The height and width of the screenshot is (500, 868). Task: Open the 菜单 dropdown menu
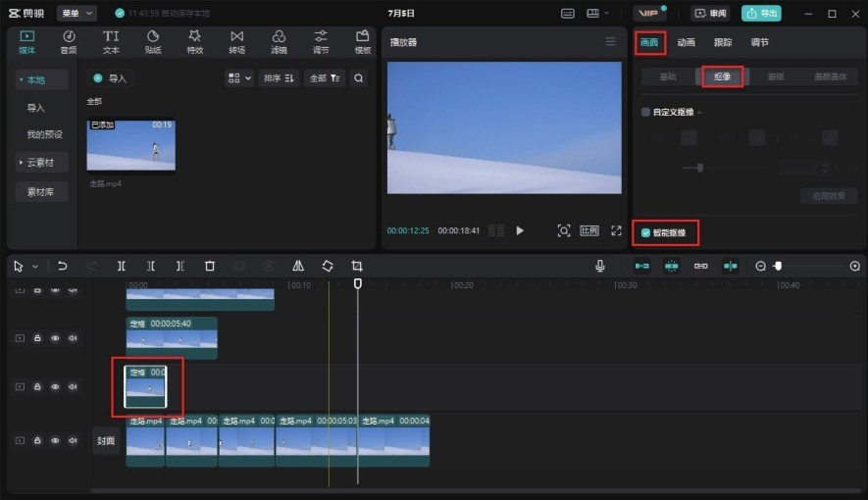click(77, 14)
